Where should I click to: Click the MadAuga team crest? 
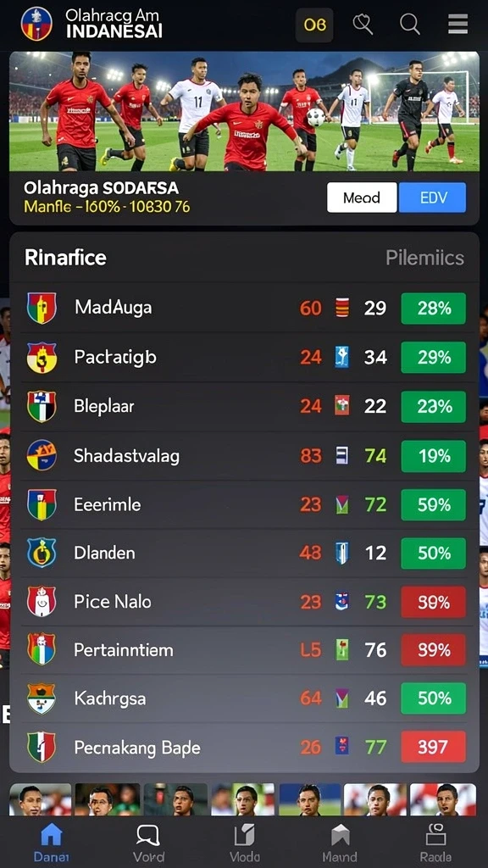pyautogui.click(x=42, y=309)
